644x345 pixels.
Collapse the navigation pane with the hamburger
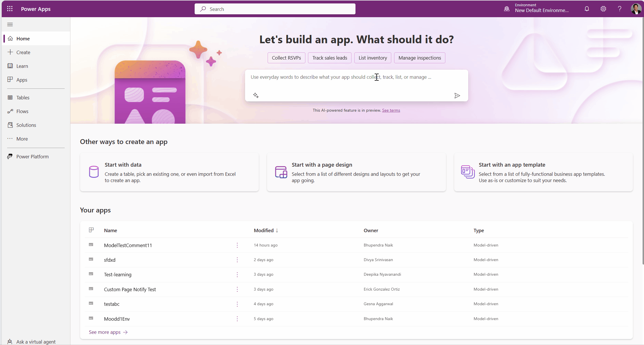[x=10, y=24]
